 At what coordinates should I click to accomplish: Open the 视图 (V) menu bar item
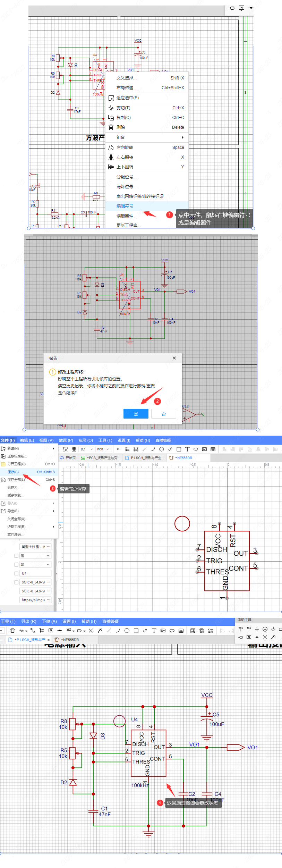[x=46, y=440]
